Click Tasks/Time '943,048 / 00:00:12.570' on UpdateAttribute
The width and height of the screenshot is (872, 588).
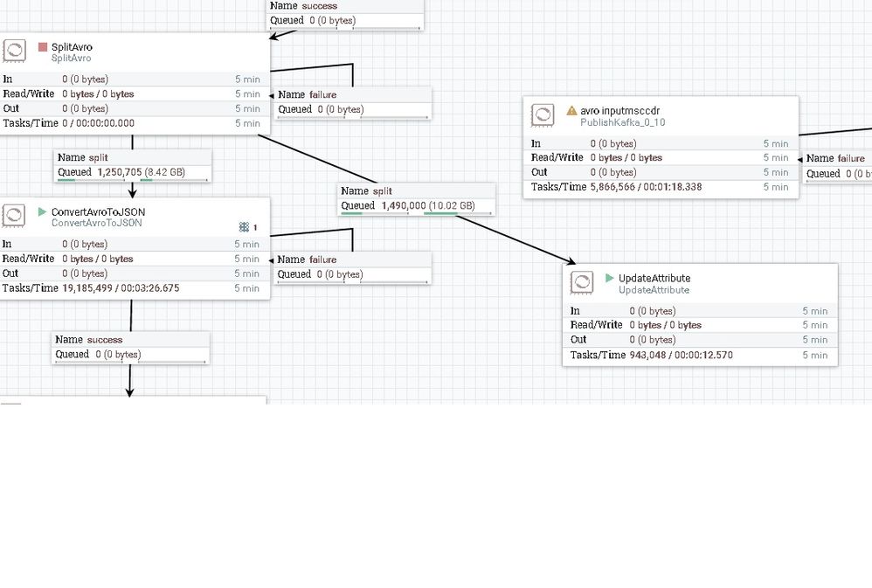point(681,355)
